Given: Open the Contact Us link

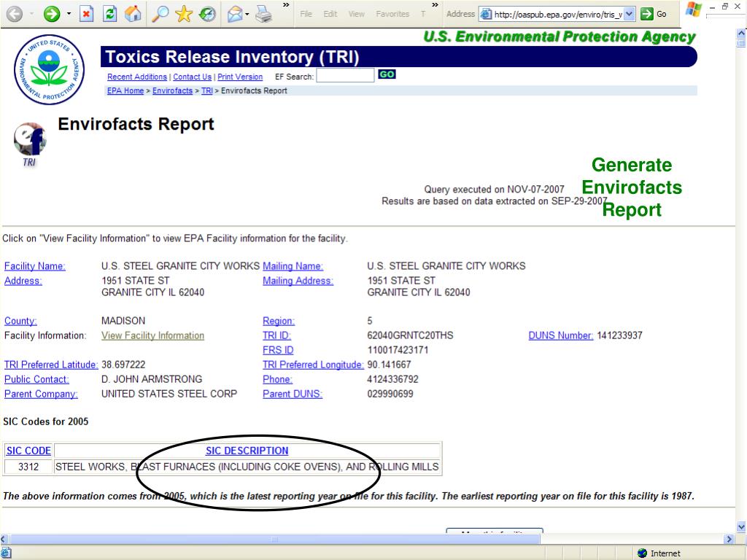Looking at the screenshot, I should point(192,77).
